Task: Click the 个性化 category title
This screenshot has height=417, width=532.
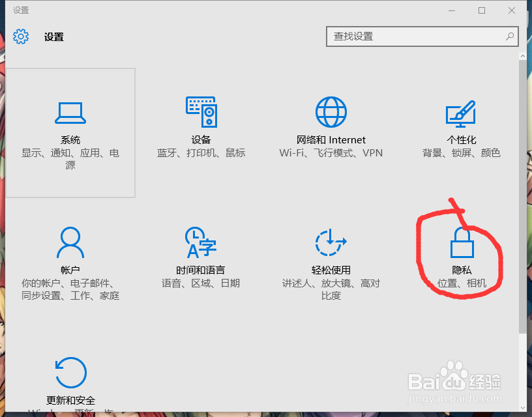Action: 461,139
